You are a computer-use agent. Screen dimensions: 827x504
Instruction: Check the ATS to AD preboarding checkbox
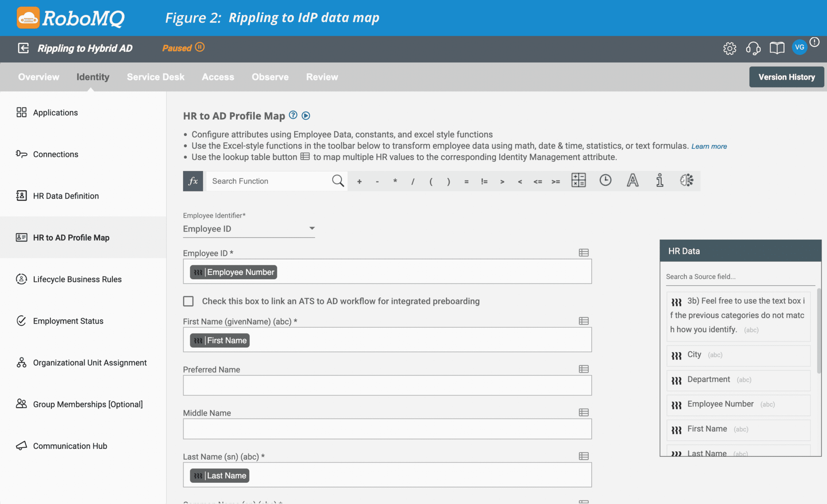tap(188, 301)
